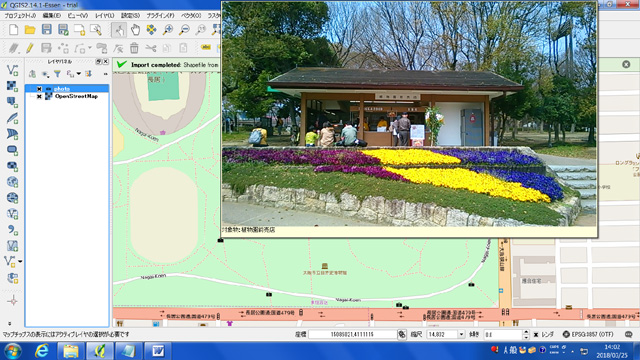The height and width of the screenshot is (360, 640).
Task: Select the Pan Map hand tool
Action: 135,29
